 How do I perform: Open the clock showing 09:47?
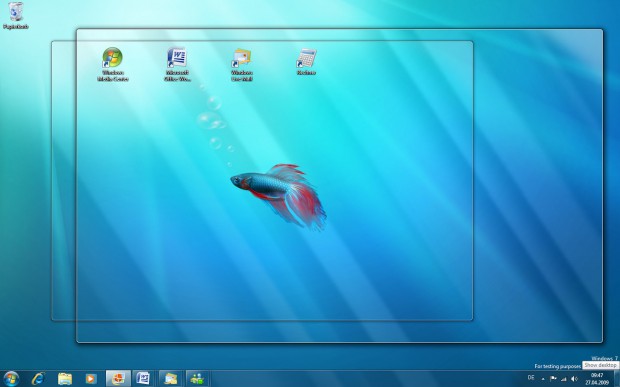(x=597, y=379)
